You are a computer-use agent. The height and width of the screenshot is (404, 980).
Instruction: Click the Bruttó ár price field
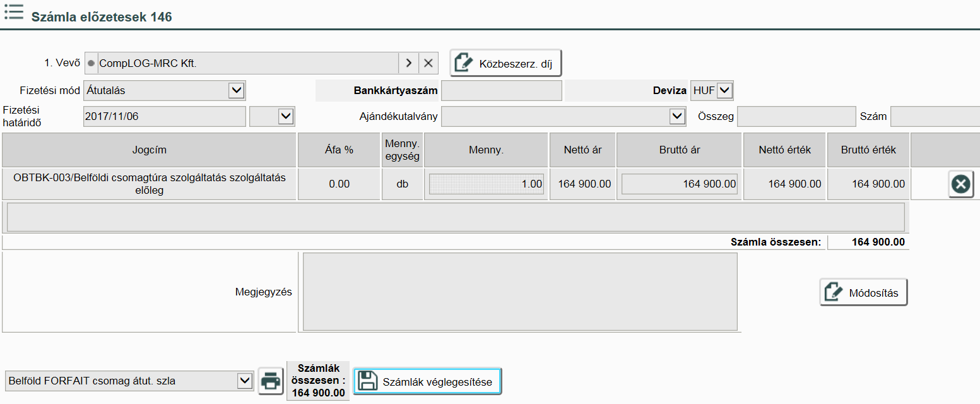pos(679,184)
